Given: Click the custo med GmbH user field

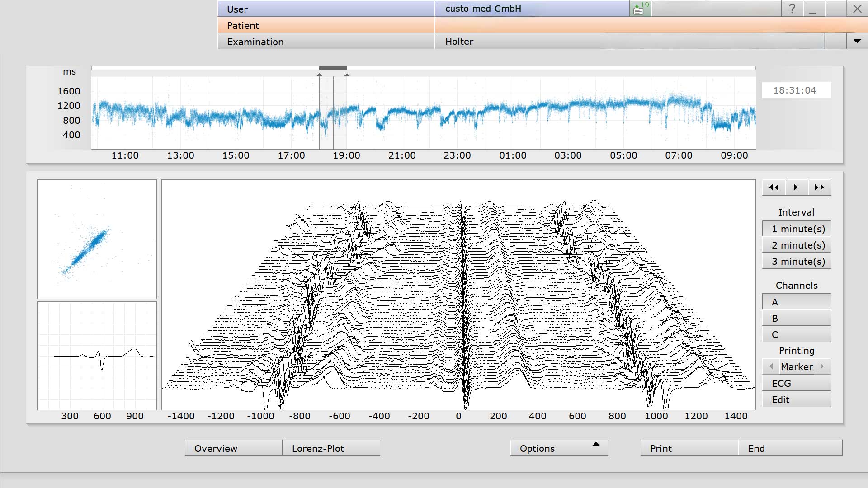Looking at the screenshot, I should [x=532, y=9].
